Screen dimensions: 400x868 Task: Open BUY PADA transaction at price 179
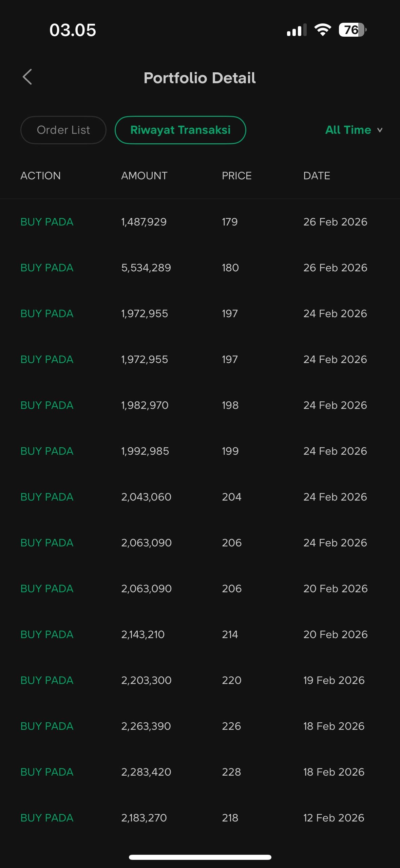200,222
